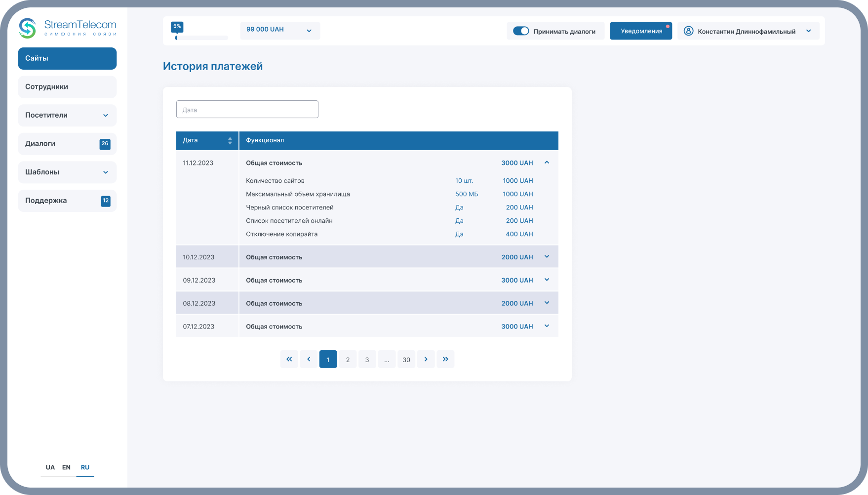Viewport: 868px width, 495px height.
Task: Click the user profile avatar icon
Action: click(688, 31)
